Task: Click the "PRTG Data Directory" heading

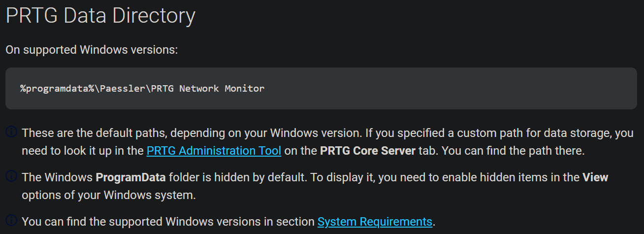Action: [100, 15]
